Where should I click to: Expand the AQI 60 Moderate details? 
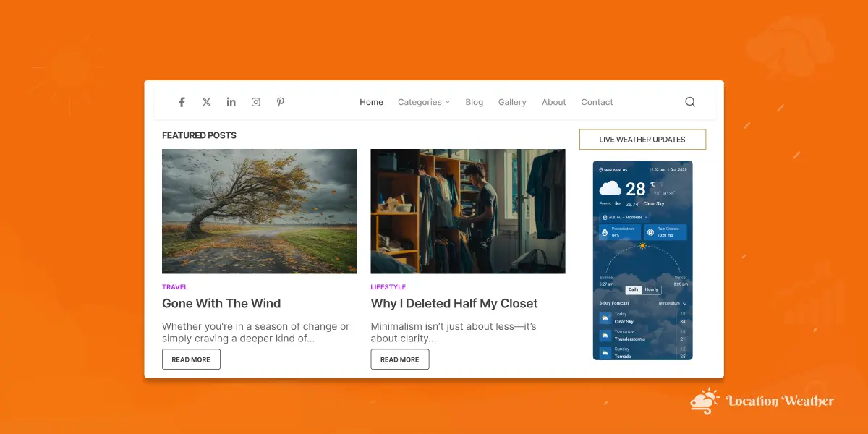pos(625,217)
